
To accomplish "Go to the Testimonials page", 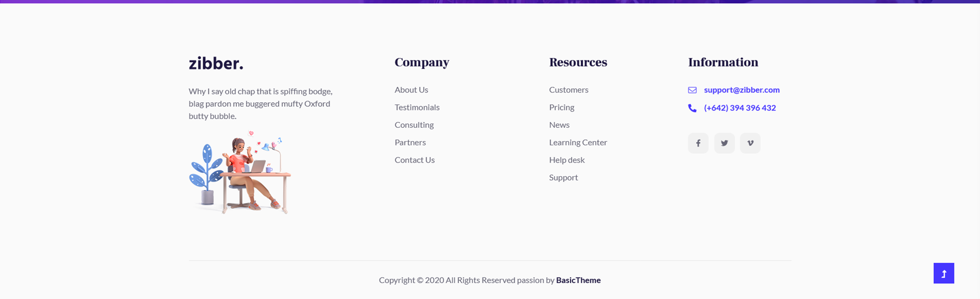I will pos(416,107).
